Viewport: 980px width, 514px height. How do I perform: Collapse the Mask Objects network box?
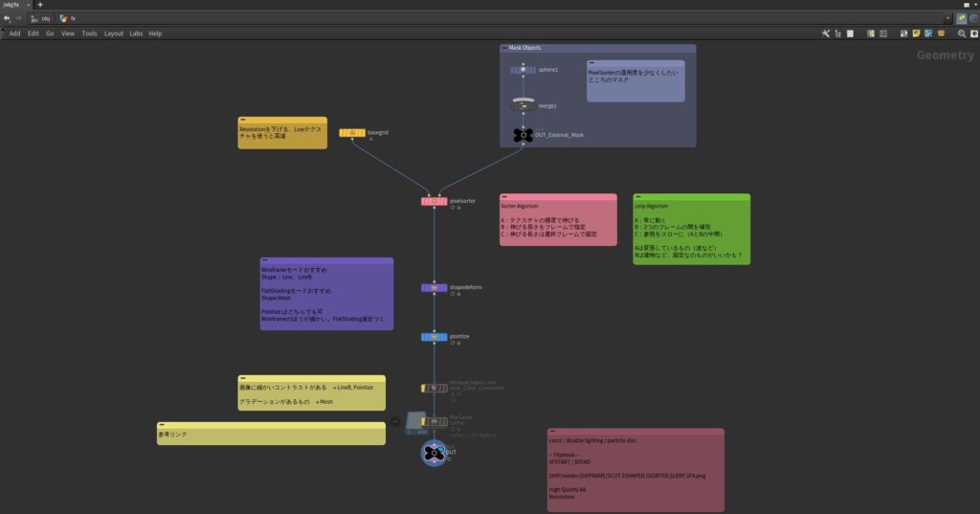tap(504, 47)
